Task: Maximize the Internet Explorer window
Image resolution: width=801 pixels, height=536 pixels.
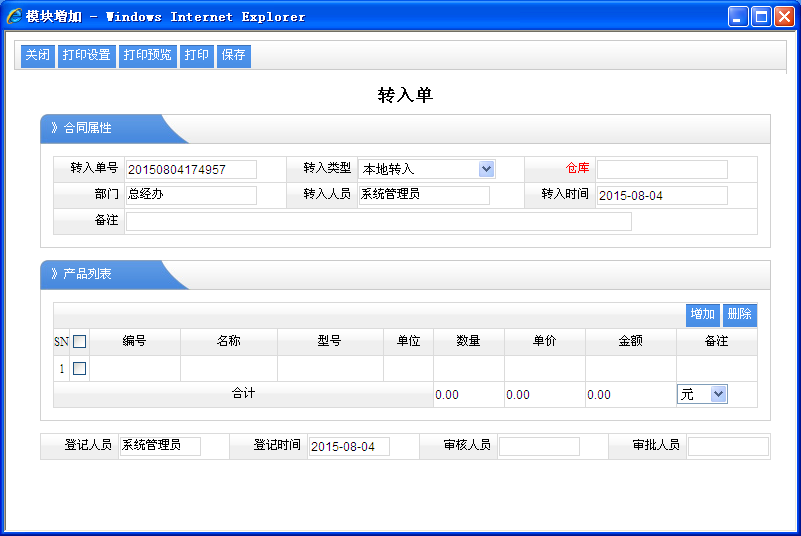Action: pos(761,16)
